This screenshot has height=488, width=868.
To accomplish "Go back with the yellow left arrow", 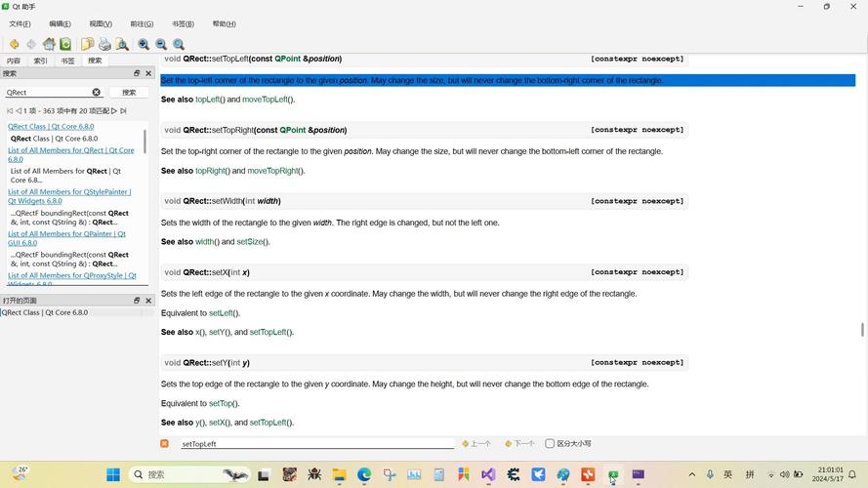I will click(15, 44).
